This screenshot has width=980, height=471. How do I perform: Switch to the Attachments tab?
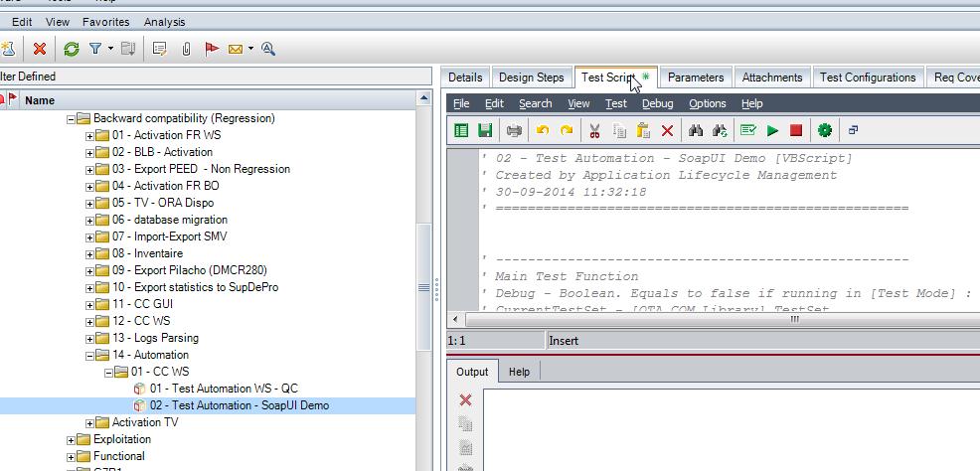[x=772, y=78]
